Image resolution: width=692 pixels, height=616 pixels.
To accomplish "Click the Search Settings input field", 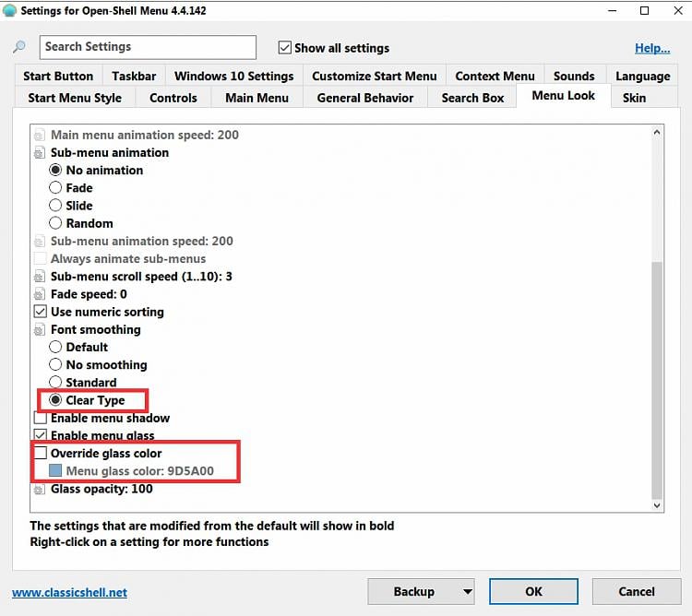I will point(148,47).
